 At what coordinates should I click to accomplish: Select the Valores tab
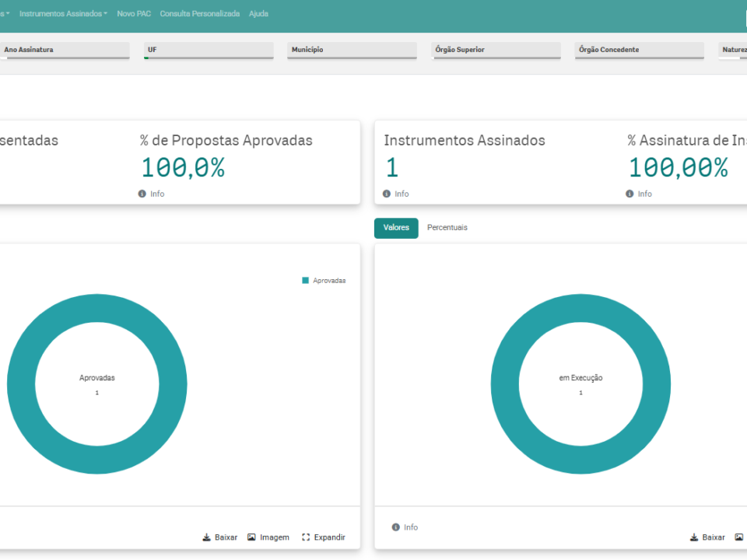(396, 228)
